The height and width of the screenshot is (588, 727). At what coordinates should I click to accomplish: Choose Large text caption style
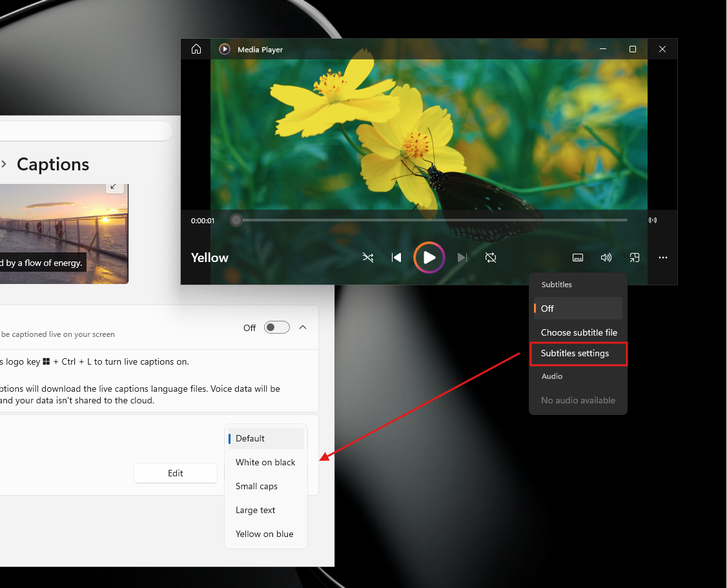(265, 510)
